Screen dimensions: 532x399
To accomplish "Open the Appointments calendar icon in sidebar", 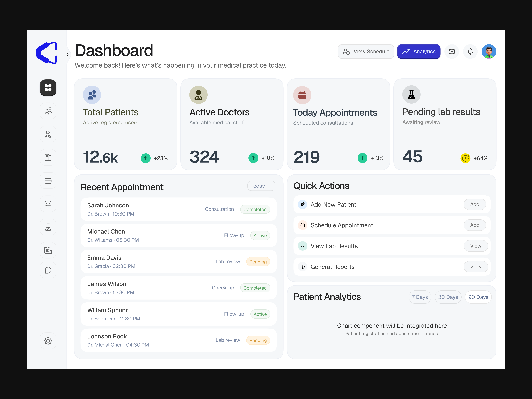I will [48, 180].
